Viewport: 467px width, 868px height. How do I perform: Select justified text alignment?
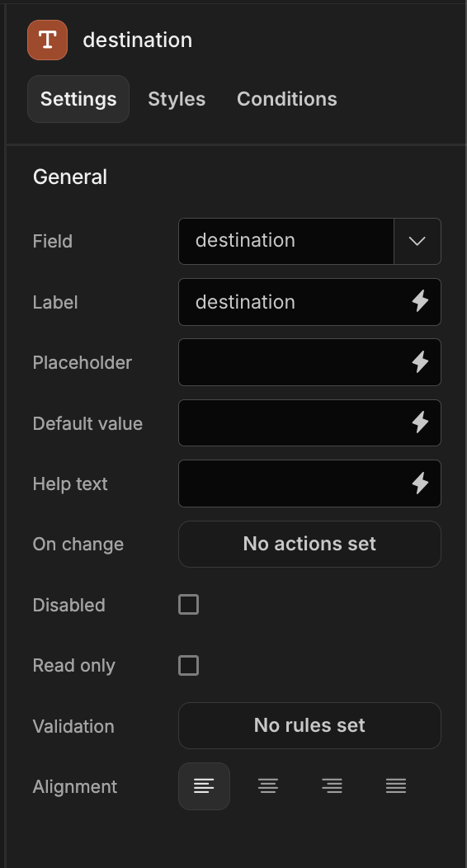point(396,786)
